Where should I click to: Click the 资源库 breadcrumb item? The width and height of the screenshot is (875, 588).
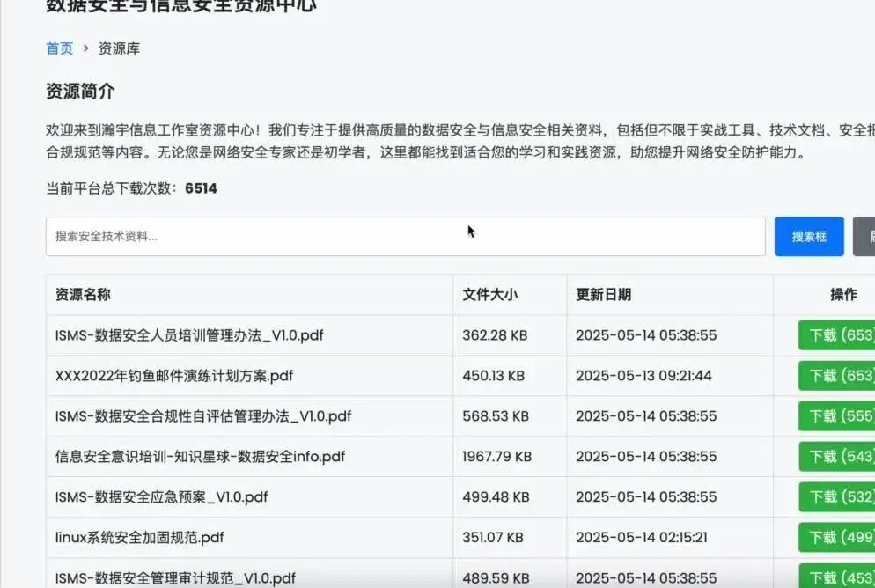(121, 48)
